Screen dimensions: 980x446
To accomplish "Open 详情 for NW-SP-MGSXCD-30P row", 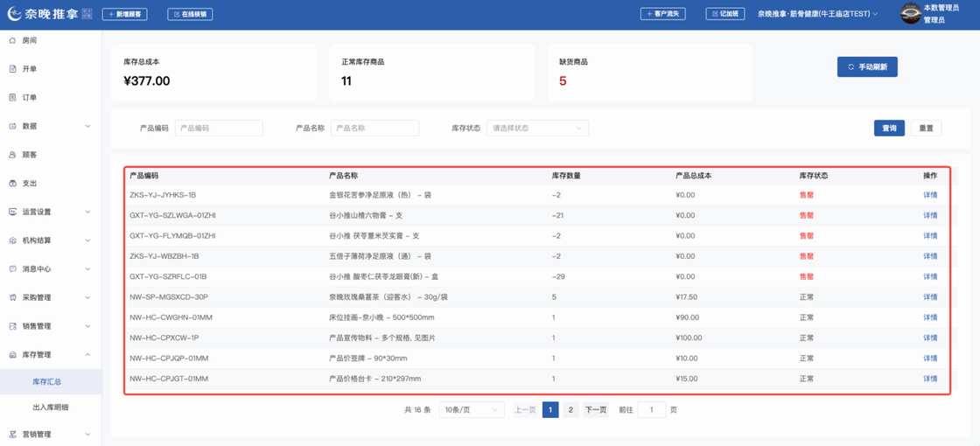I will 930,297.
